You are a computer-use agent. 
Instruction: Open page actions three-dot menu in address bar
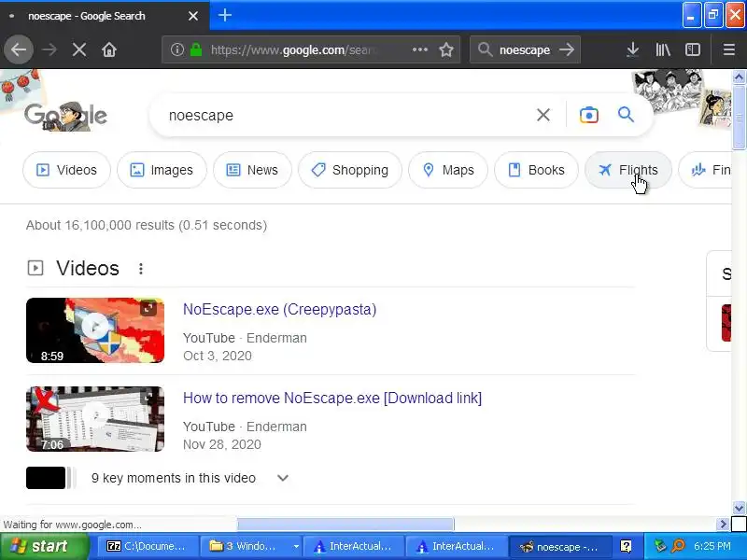[419, 49]
